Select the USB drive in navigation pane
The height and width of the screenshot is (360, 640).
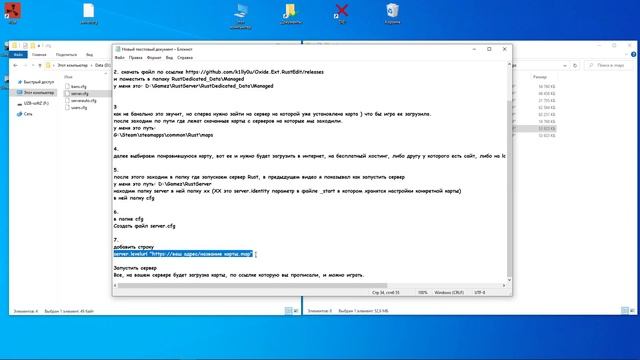tap(33, 103)
